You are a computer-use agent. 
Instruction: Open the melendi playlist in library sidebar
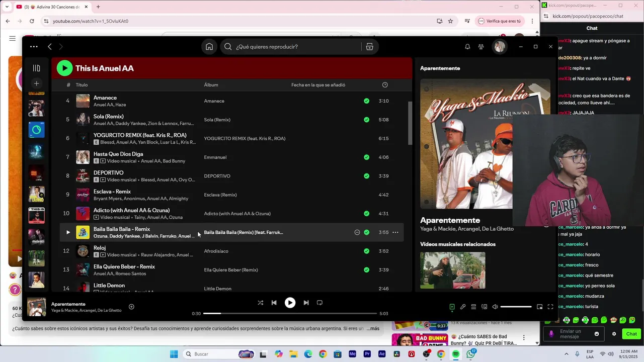[36, 237]
